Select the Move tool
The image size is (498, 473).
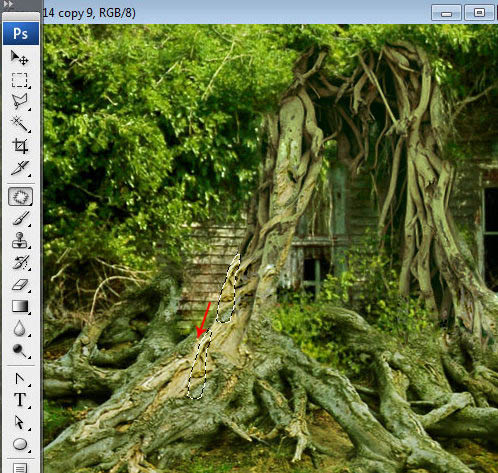coord(20,58)
